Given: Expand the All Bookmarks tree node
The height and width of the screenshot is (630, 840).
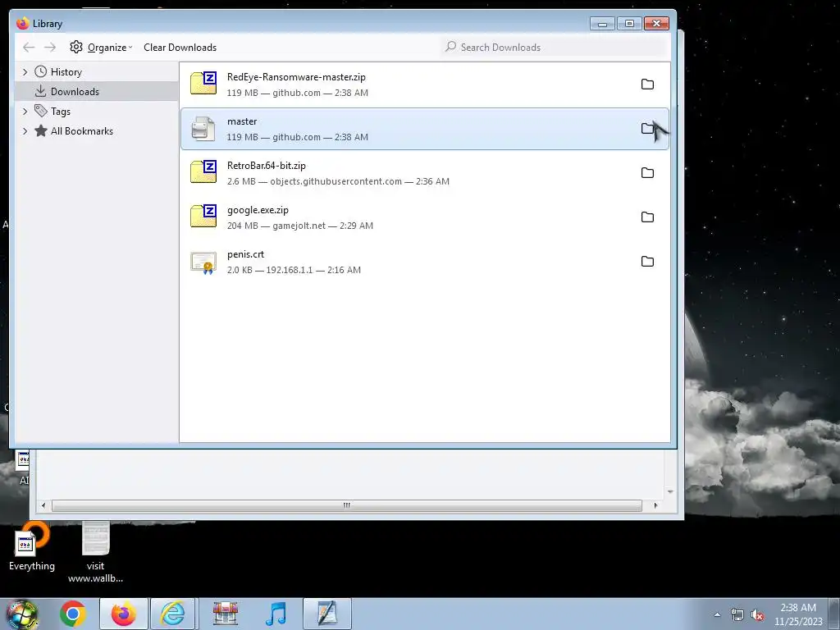Looking at the screenshot, I should tap(25, 131).
